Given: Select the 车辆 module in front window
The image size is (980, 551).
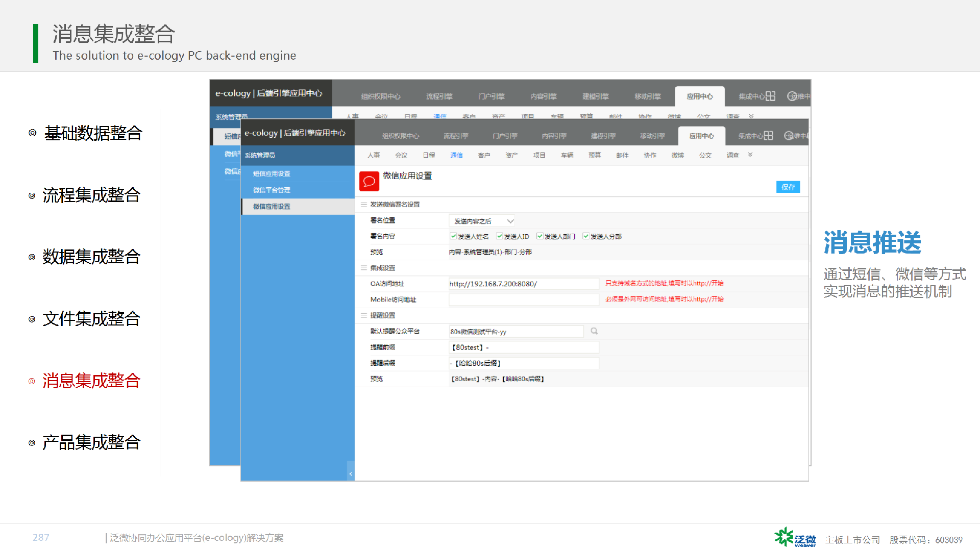Looking at the screenshot, I should (x=567, y=155).
